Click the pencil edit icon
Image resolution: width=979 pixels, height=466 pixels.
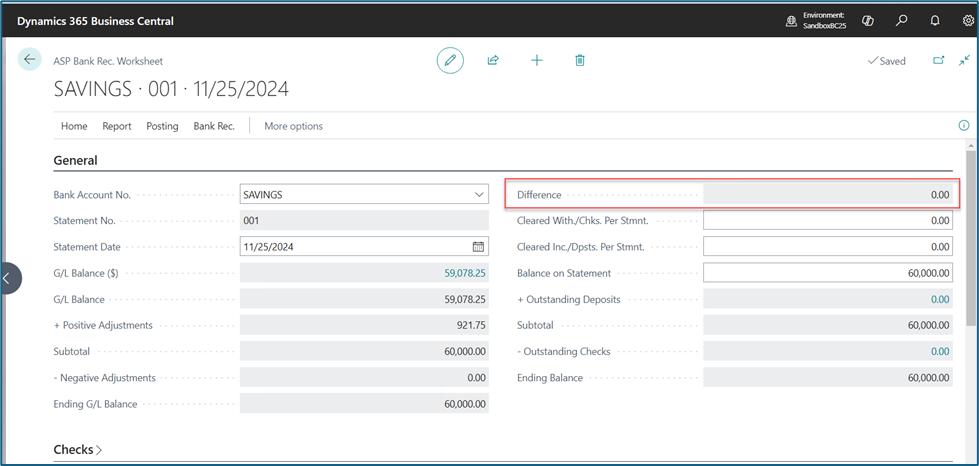[x=450, y=61]
